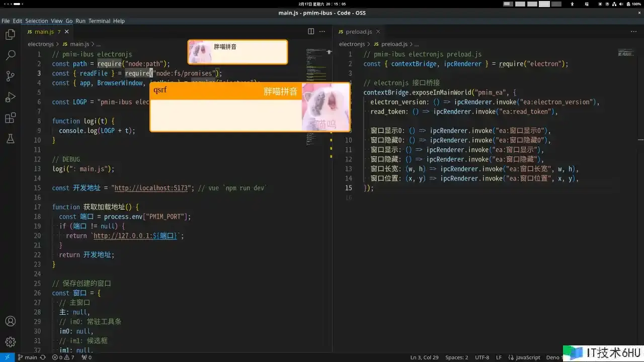
Task: Open the Testing flask view
Action: coord(10,139)
